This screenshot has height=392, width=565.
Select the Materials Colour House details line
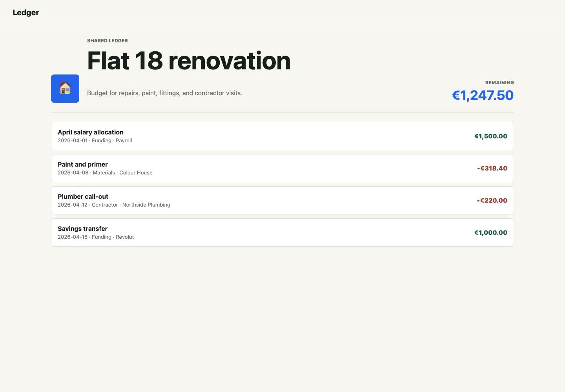click(x=105, y=173)
